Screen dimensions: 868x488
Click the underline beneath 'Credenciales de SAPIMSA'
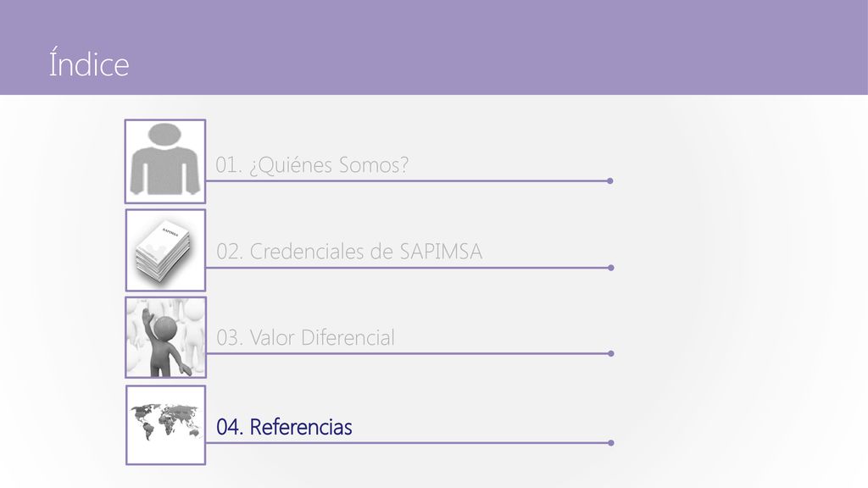click(408, 268)
